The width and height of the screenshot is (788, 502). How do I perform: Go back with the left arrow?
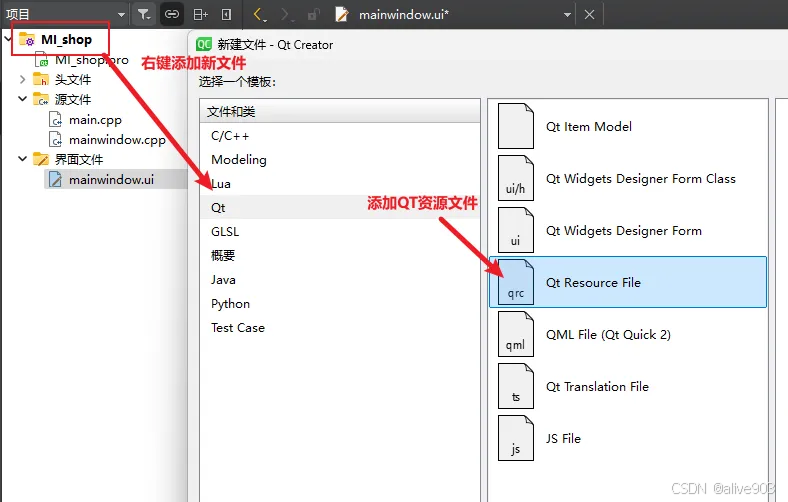click(x=259, y=15)
